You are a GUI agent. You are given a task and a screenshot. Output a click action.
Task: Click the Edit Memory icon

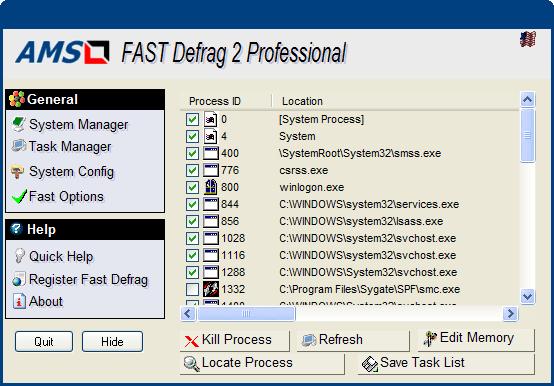point(430,338)
